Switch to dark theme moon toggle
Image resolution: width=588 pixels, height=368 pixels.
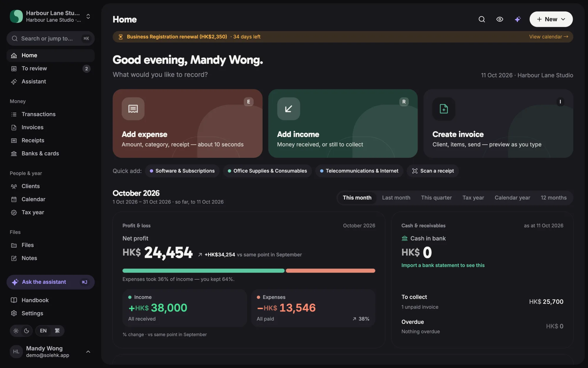[x=26, y=331]
